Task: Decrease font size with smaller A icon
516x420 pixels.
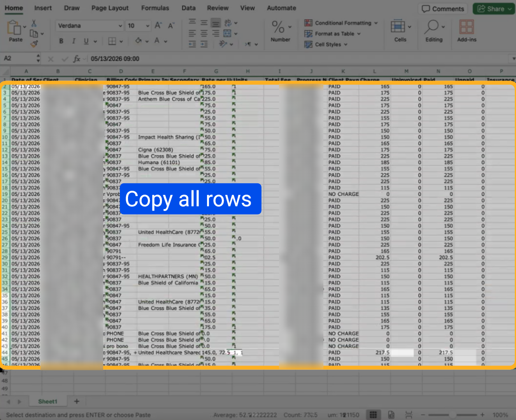Action: click(171, 26)
